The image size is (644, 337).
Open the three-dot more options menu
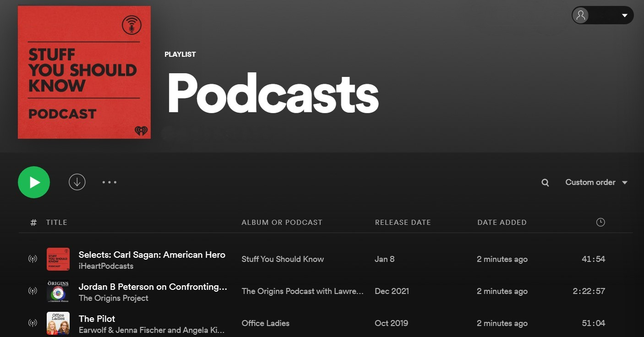coord(109,182)
